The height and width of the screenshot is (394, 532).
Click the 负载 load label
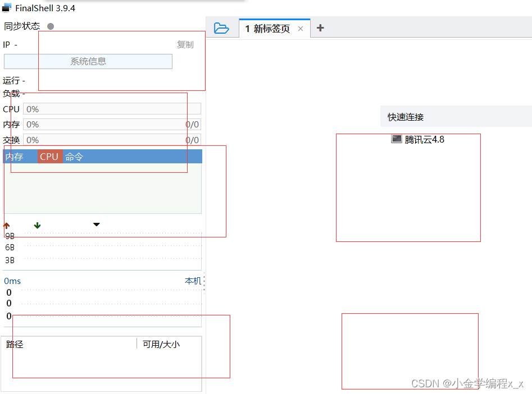point(11,94)
